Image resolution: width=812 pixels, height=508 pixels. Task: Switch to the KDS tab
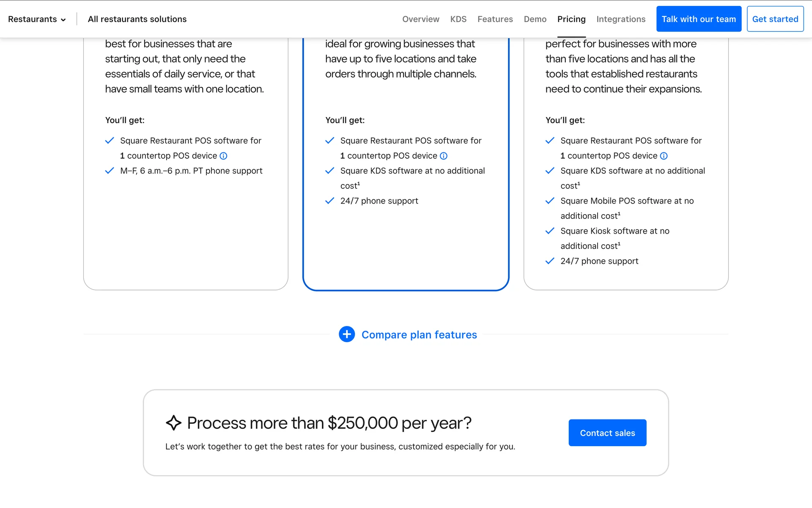[x=458, y=19]
